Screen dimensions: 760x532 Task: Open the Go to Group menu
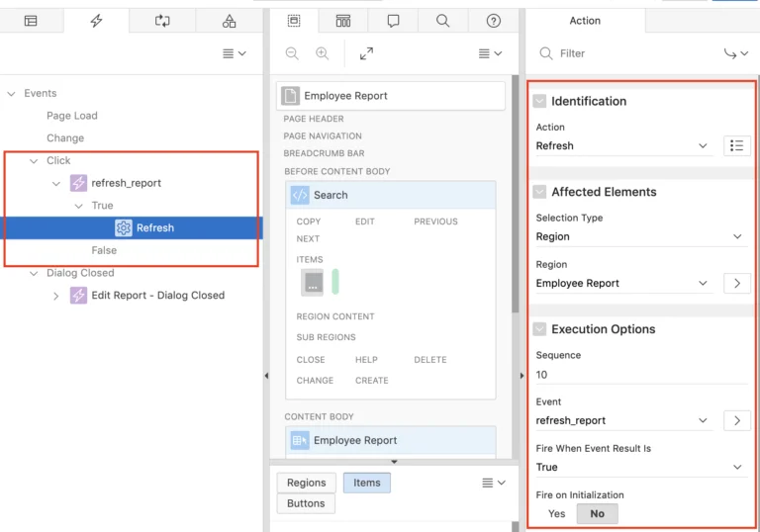click(736, 53)
